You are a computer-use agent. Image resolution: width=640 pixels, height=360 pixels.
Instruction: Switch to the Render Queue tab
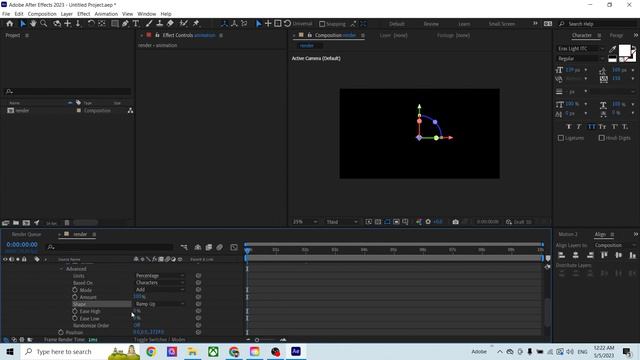coord(27,234)
